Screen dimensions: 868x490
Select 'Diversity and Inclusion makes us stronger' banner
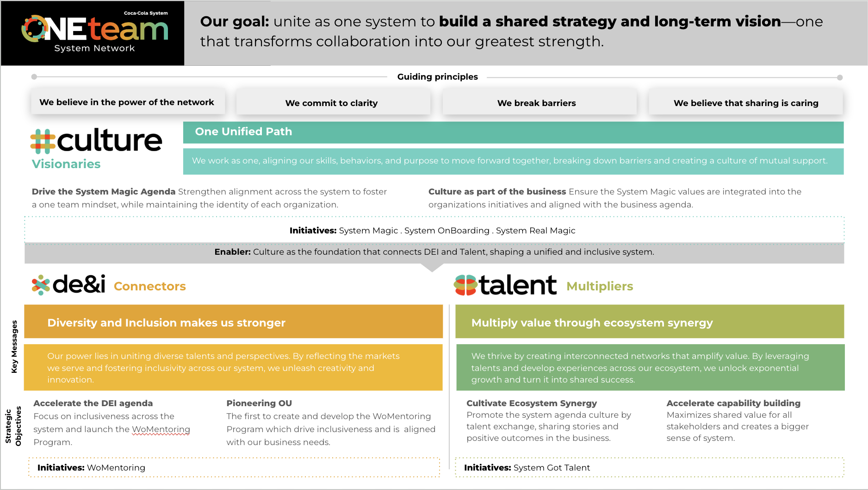pyautogui.click(x=233, y=321)
